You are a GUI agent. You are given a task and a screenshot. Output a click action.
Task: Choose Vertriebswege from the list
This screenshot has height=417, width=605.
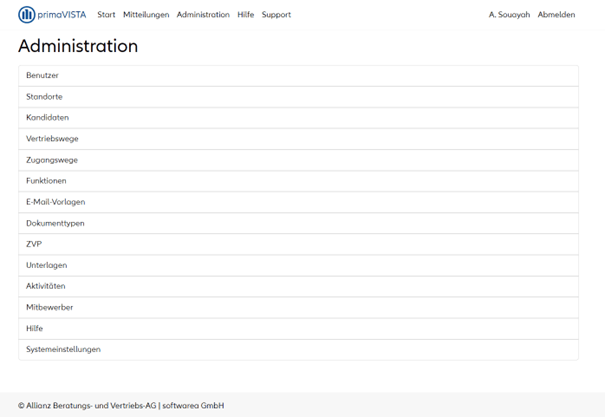52,139
